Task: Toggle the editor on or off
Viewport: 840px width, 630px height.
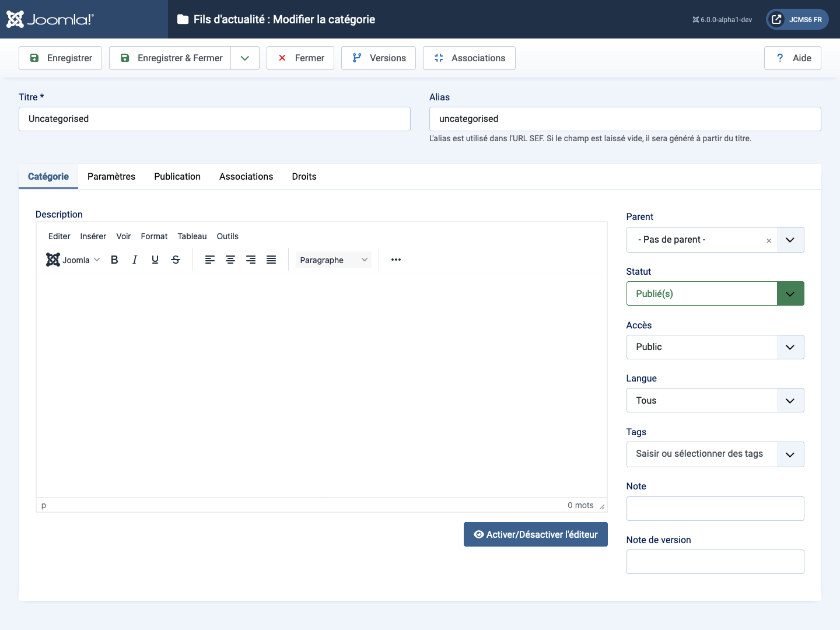Action: click(535, 534)
